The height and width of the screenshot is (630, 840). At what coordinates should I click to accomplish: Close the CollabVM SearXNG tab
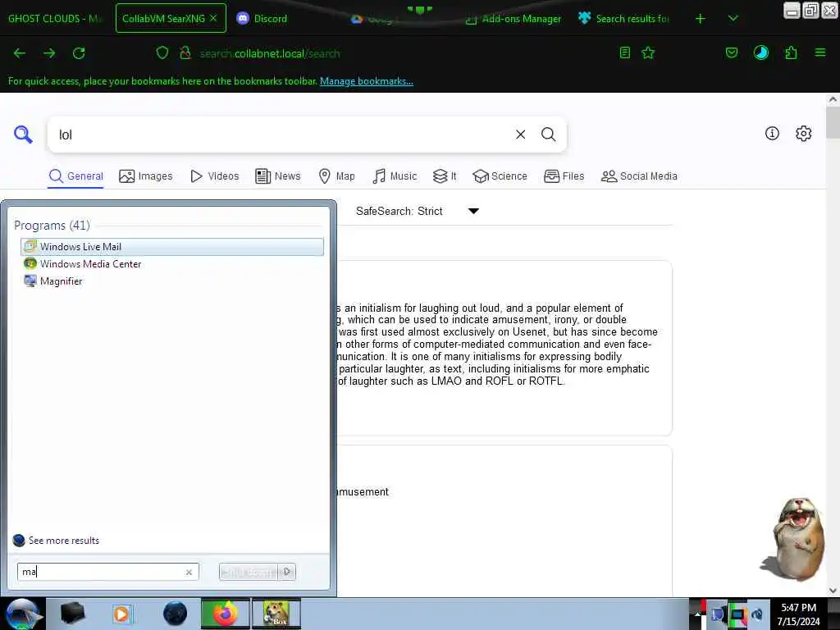pos(213,18)
